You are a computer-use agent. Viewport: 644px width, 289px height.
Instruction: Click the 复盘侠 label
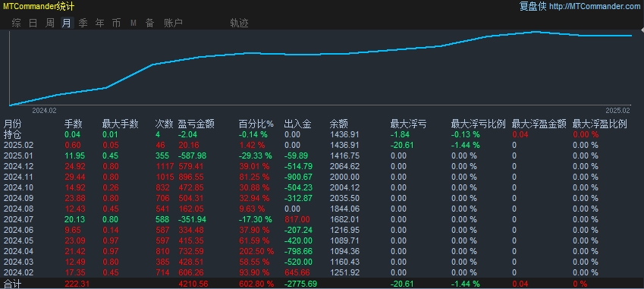tap(532, 6)
